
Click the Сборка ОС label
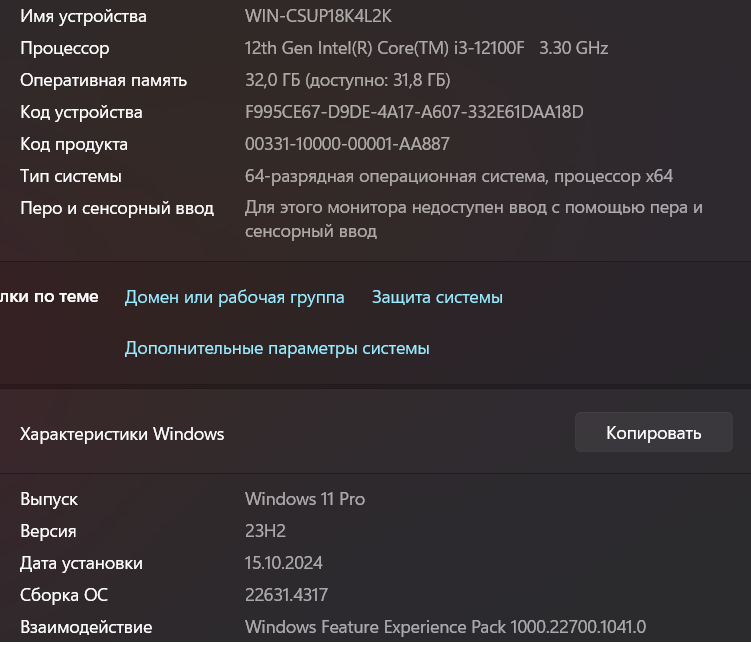tap(64, 595)
